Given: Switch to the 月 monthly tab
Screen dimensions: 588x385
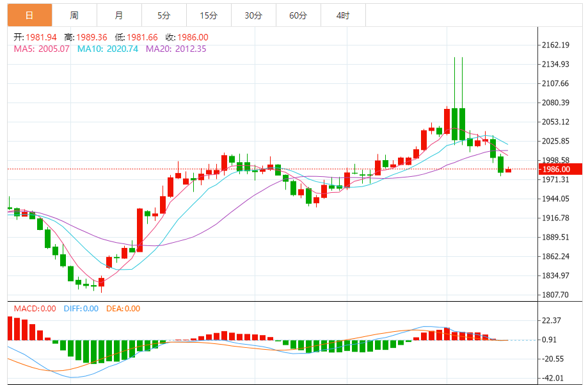Looking at the screenshot, I should tap(119, 15).
